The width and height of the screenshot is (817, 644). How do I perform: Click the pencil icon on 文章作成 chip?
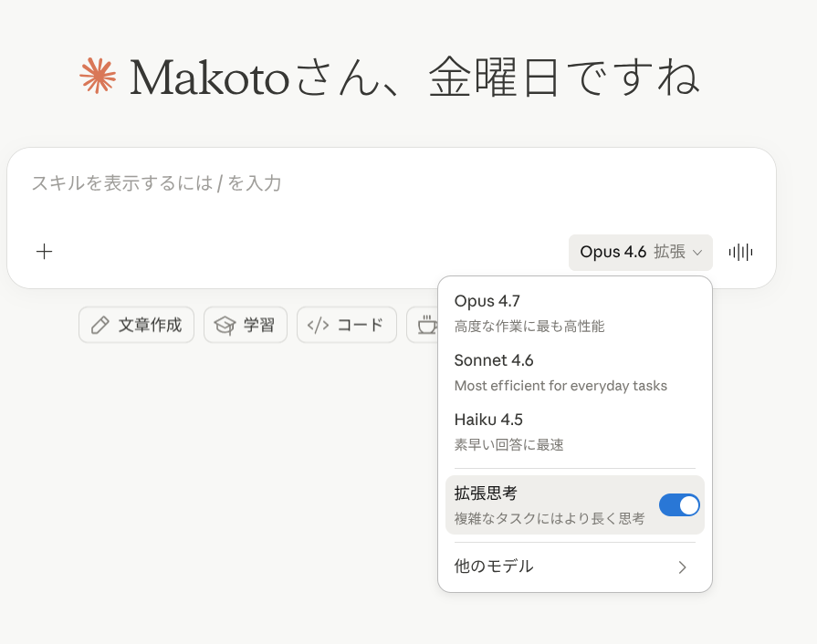coord(98,325)
